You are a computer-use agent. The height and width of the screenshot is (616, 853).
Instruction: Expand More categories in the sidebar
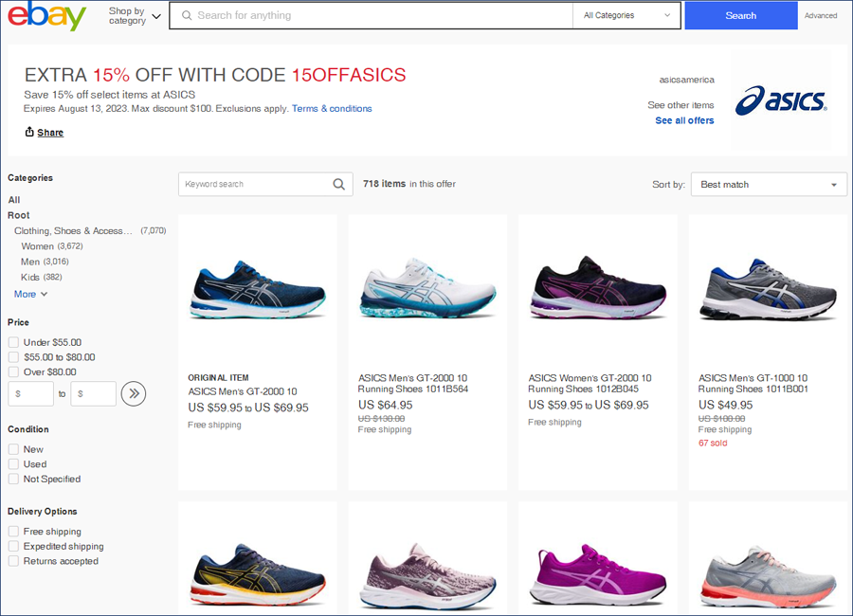pos(30,294)
